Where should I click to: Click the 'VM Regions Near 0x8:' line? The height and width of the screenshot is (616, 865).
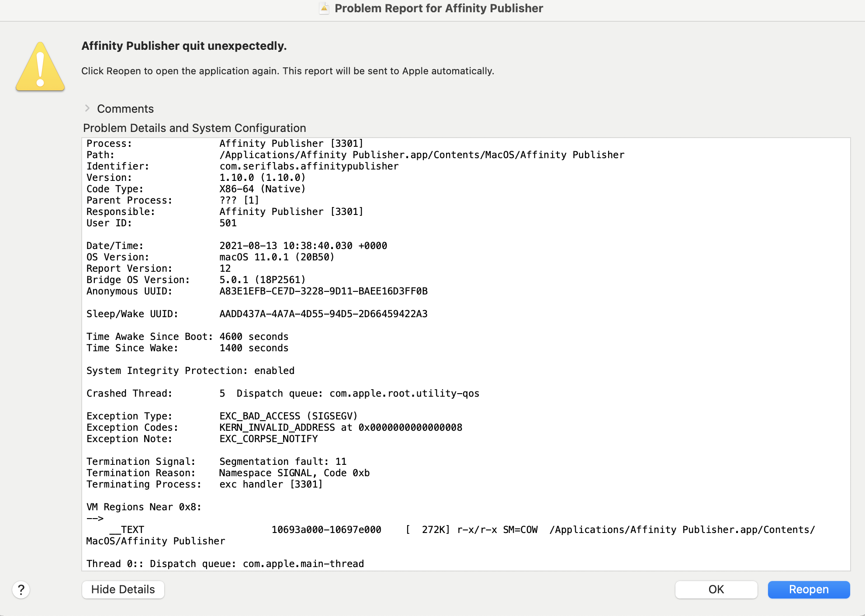click(144, 507)
